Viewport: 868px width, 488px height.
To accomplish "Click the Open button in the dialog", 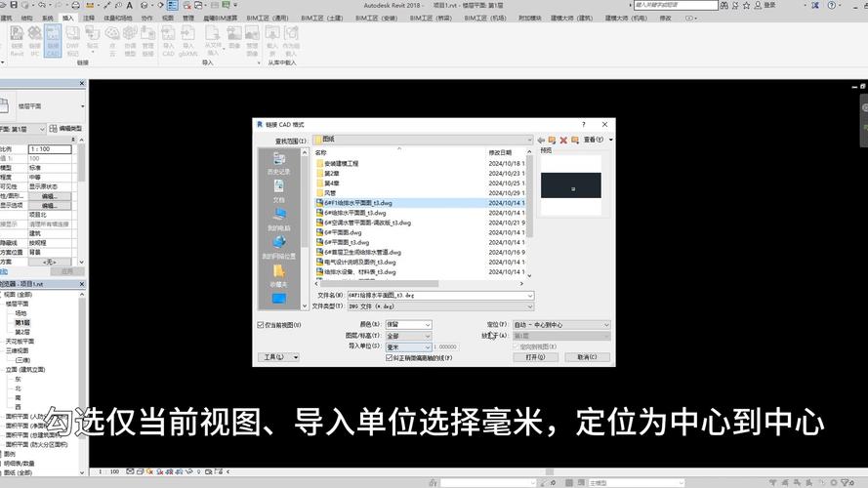I will click(x=535, y=357).
